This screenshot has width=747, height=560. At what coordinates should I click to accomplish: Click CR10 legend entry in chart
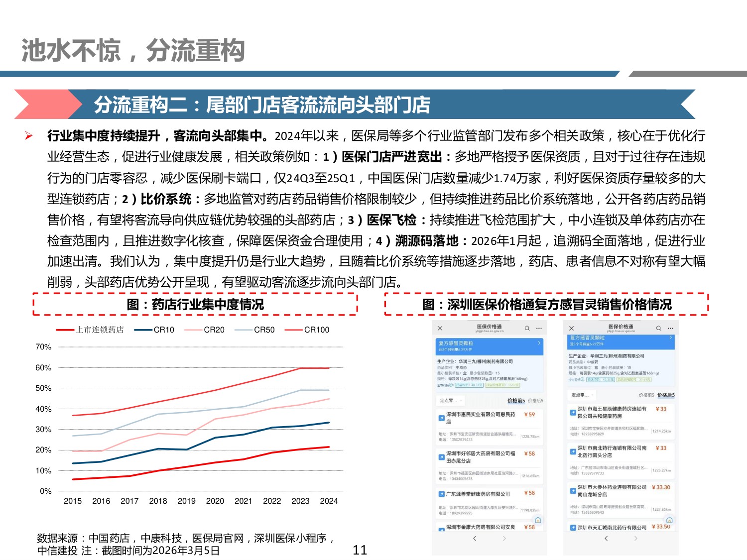(154, 330)
